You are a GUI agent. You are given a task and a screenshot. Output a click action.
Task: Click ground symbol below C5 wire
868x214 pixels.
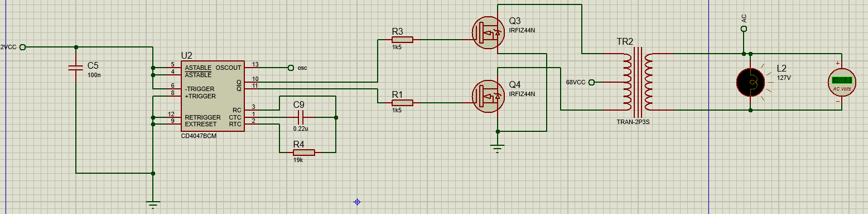pos(153,204)
